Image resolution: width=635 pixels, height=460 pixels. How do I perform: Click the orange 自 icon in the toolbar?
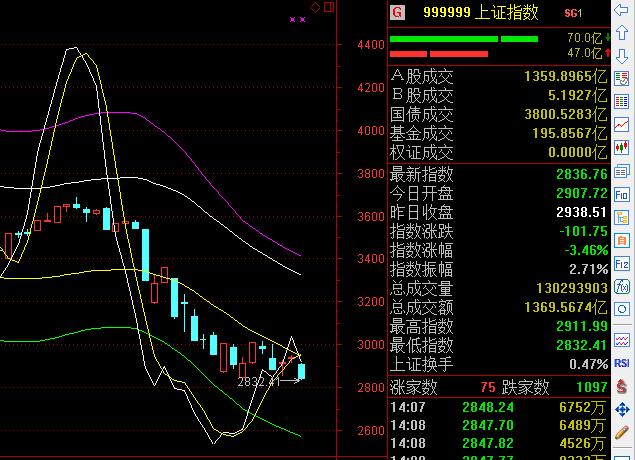(622, 241)
